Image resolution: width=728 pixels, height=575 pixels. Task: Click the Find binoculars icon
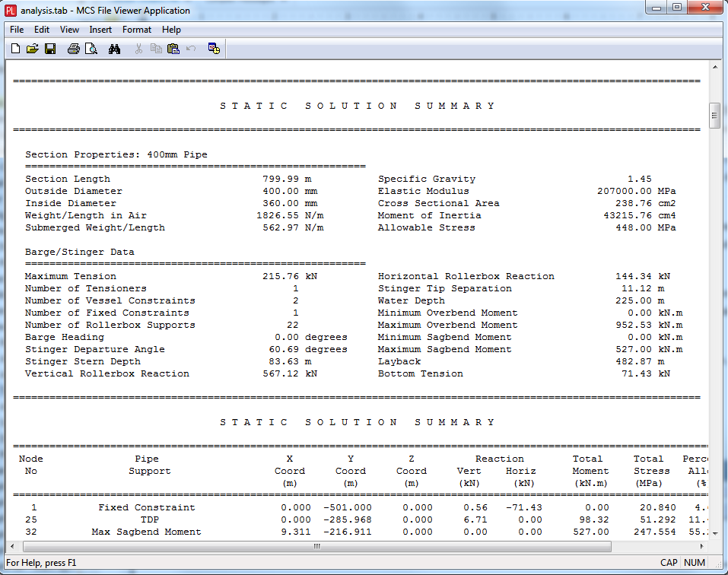(115, 49)
